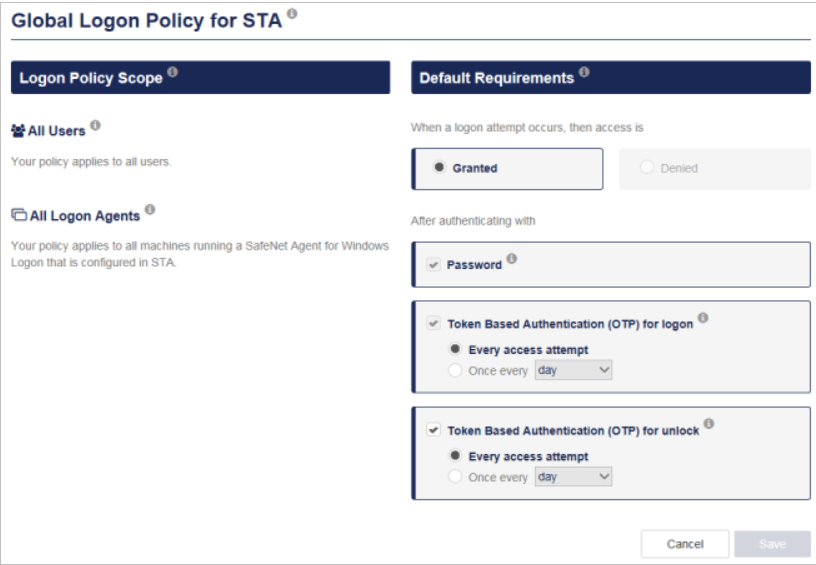The height and width of the screenshot is (565, 816).
Task: Click info icon beside OTP for unlock
Action: 709,423
